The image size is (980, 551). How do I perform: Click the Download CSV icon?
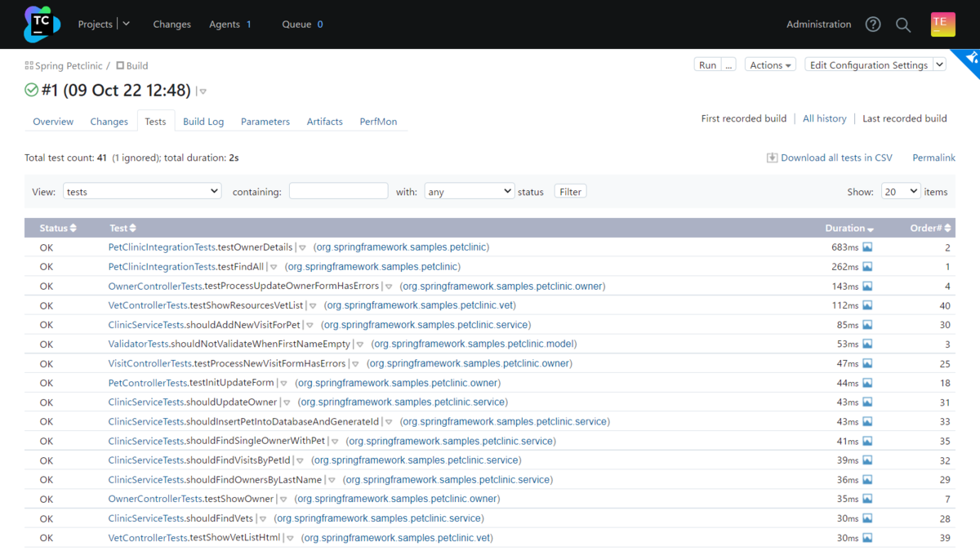pos(772,158)
